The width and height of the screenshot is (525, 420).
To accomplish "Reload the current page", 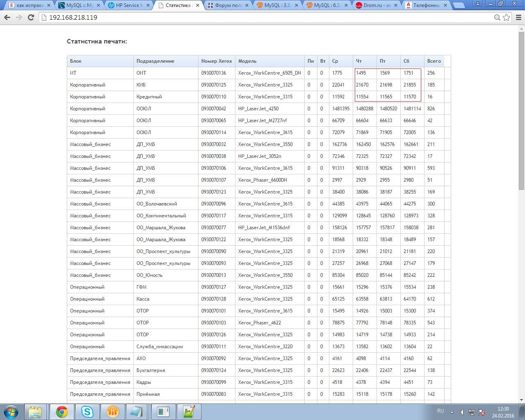I will click(31, 18).
